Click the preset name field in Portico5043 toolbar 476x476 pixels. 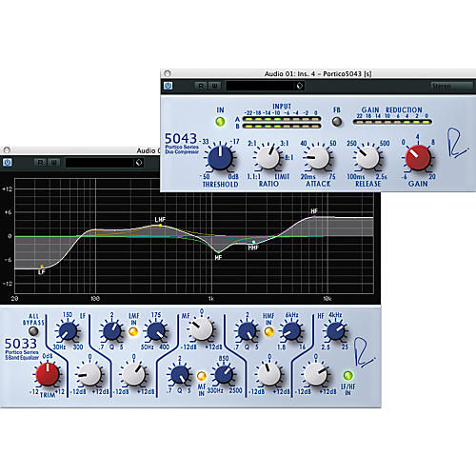pos(261,86)
